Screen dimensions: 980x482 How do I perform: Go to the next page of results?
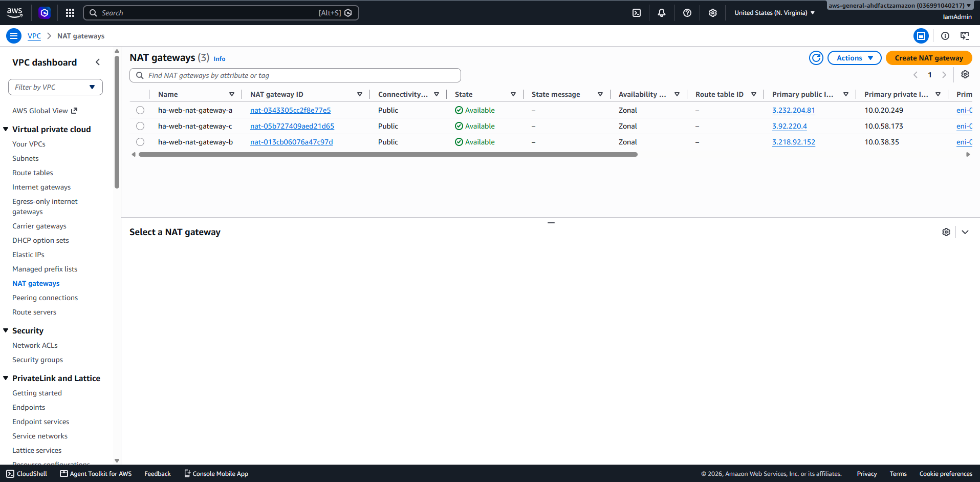(944, 75)
